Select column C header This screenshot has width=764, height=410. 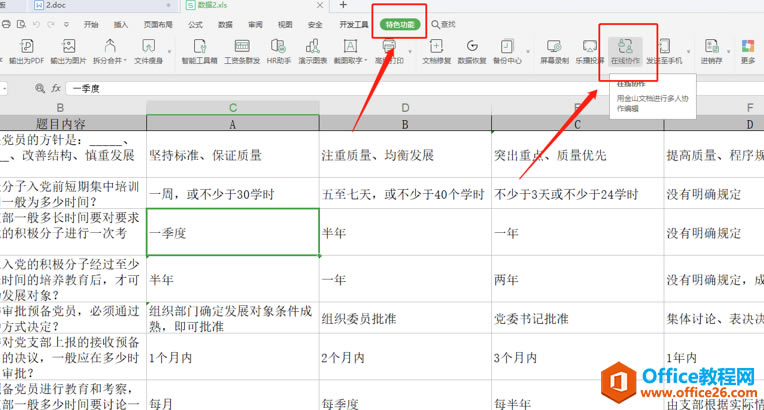pos(233,108)
